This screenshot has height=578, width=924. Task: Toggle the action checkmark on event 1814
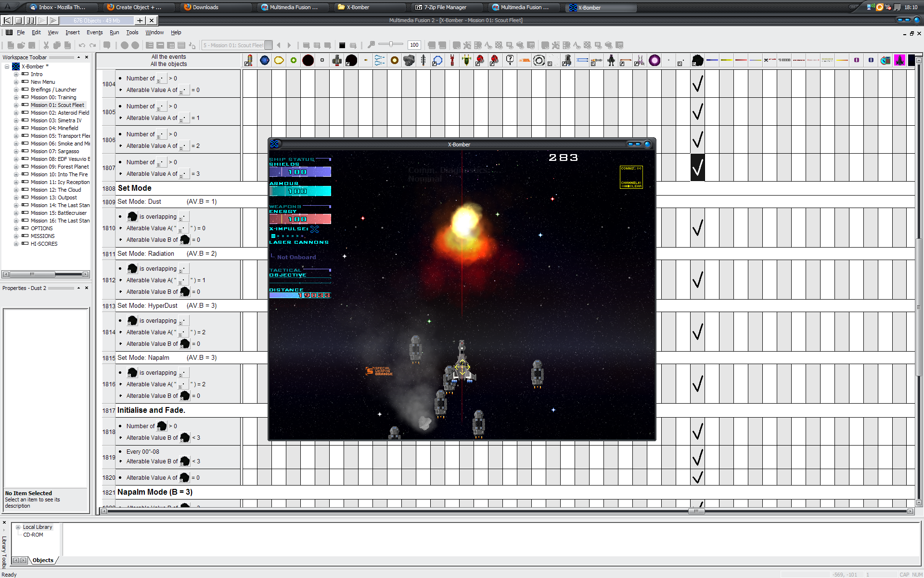click(x=697, y=332)
